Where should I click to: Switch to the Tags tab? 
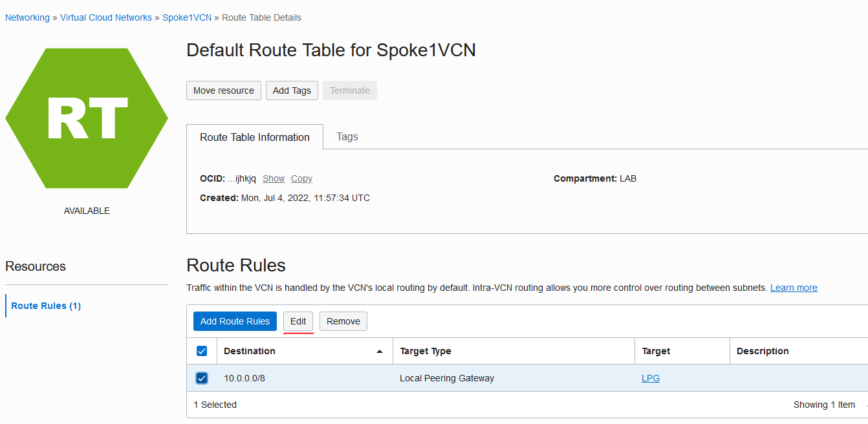[x=347, y=137]
